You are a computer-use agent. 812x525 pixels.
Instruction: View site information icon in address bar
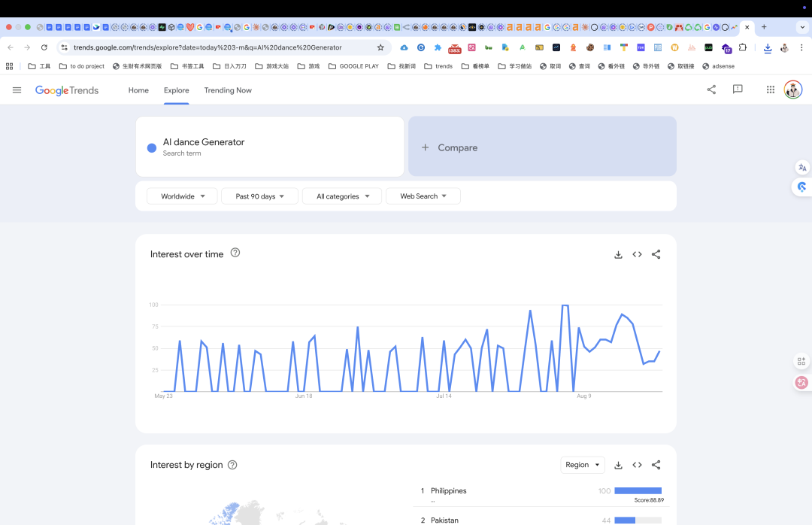(64, 47)
